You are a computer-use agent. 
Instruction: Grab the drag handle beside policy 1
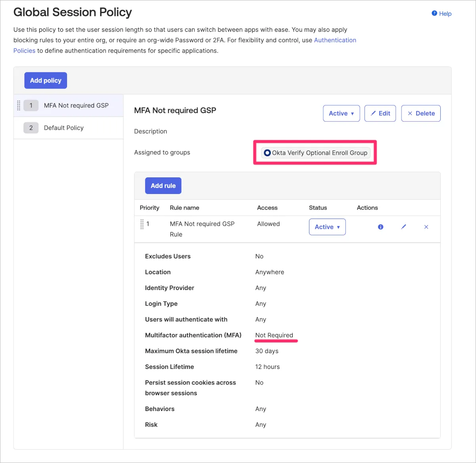click(19, 106)
